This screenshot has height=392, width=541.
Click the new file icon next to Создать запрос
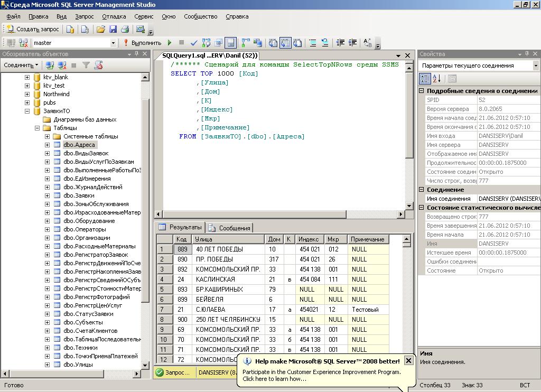point(70,30)
